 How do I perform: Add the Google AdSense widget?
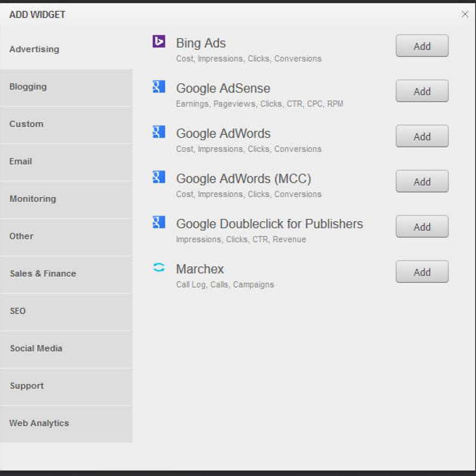(x=422, y=91)
